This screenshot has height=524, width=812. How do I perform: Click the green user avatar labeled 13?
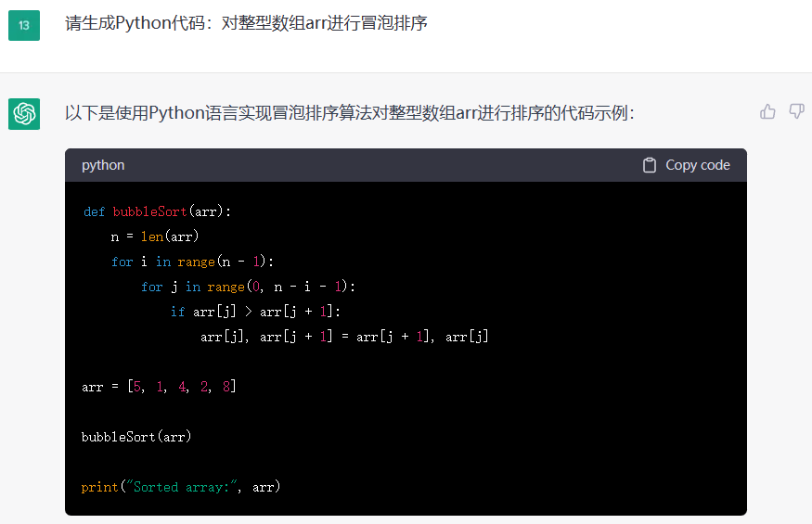(24, 25)
